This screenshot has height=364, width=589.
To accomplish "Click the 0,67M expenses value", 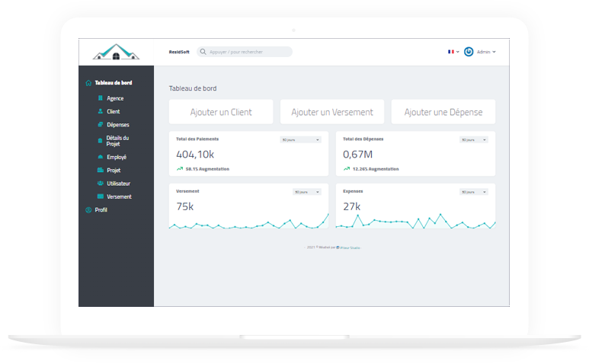I will click(357, 155).
